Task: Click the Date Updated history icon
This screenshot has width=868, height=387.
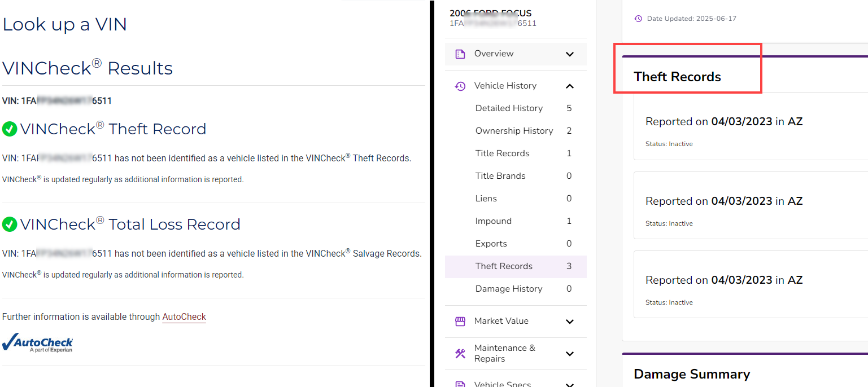Action: pyautogui.click(x=638, y=19)
